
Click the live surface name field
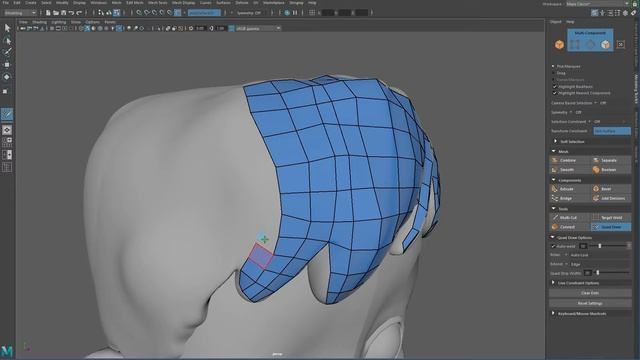[204, 13]
